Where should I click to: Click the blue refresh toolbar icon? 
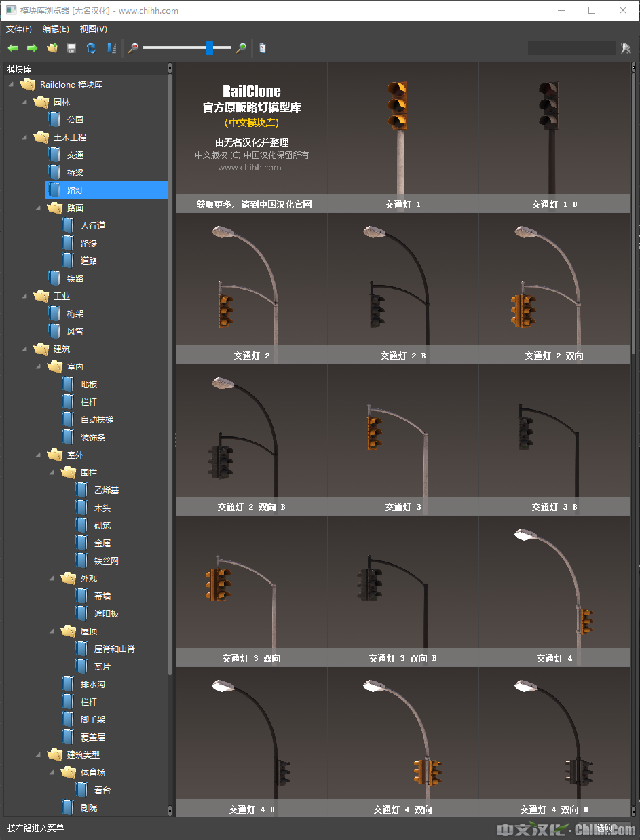click(91, 48)
